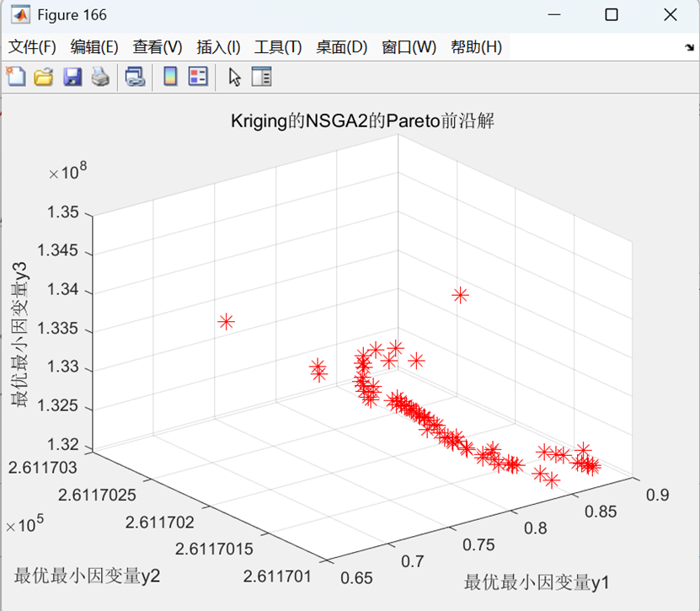This screenshot has width=700, height=611.
Task: Click the y2 tick label 2.6117015
Action: click(x=214, y=549)
